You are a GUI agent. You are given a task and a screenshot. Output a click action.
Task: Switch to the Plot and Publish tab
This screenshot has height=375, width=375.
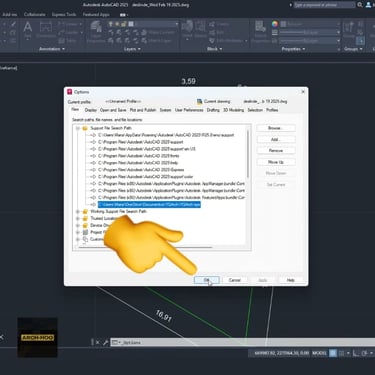point(143,110)
